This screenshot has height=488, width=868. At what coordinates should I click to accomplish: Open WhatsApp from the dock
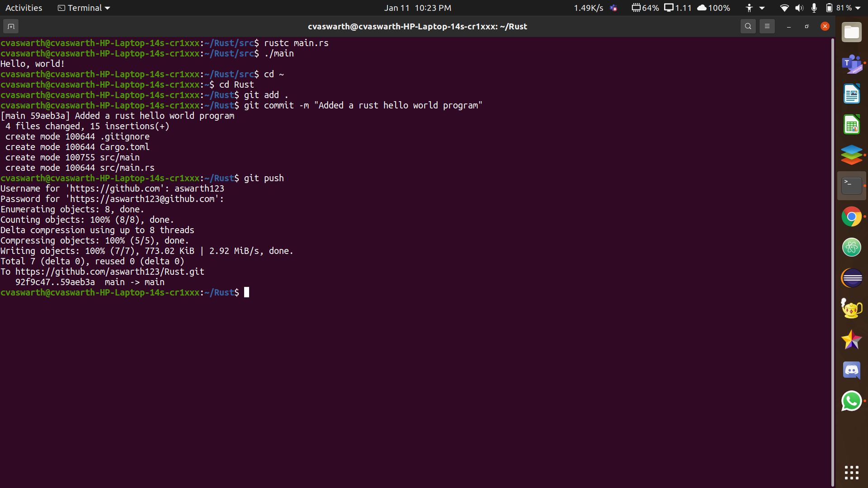click(851, 401)
